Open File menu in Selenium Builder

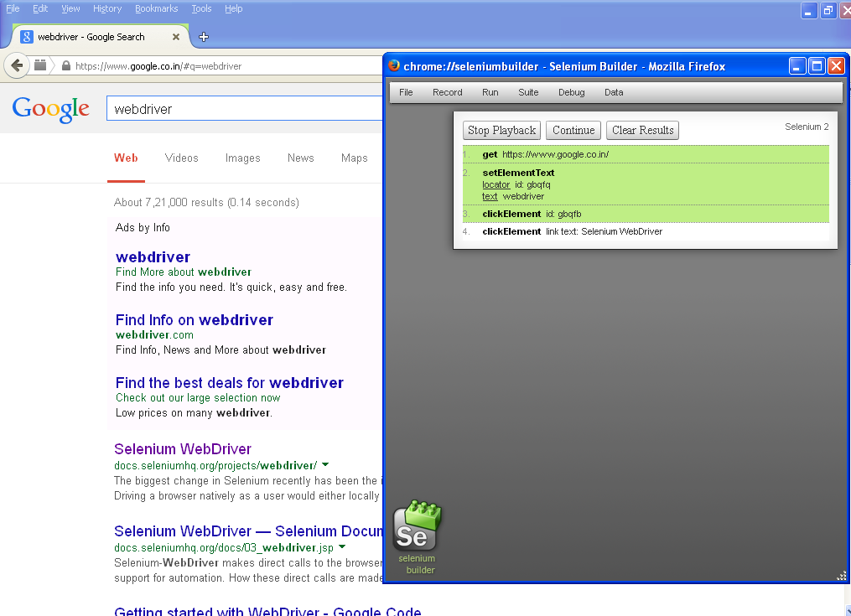click(406, 92)
